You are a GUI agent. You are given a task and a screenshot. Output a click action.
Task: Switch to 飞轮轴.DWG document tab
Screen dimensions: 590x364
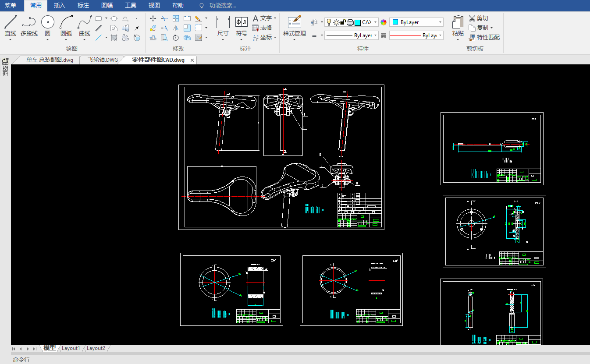point(103,60)
